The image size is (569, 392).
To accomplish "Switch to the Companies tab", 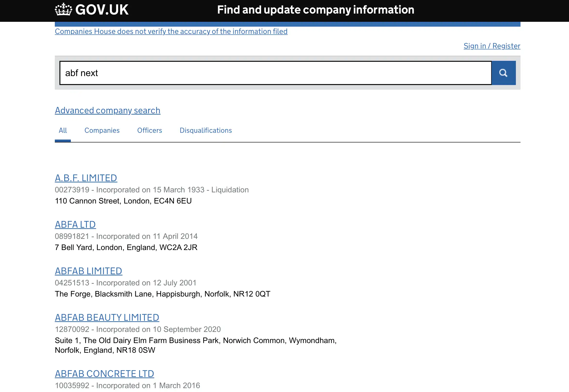I will click(102, 130).
